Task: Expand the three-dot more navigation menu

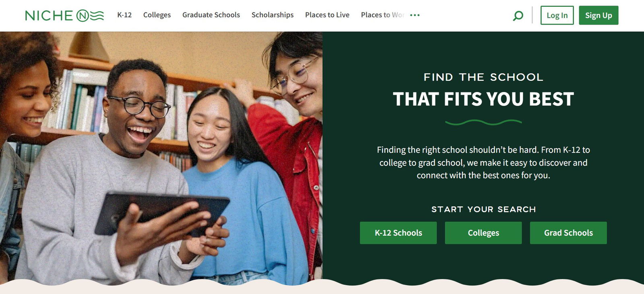Action: pyautogui.click(x=415, y=15)
